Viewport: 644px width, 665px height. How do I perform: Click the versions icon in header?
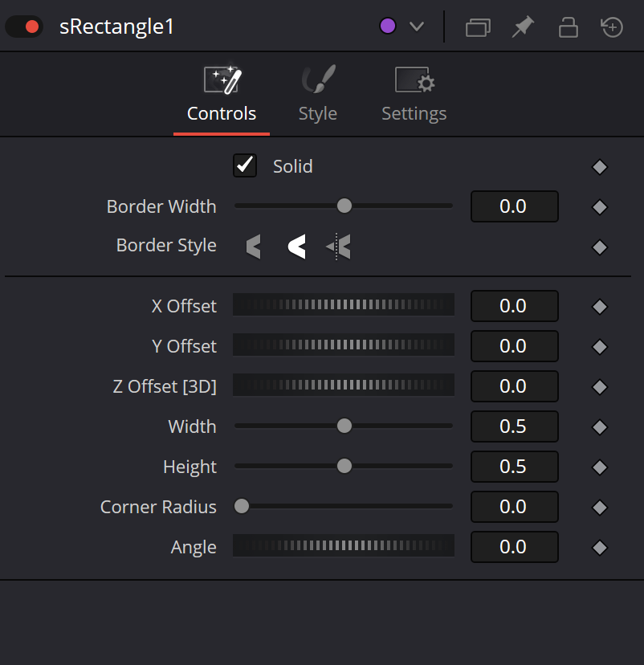pyautogui.click(x=479, y=27)
